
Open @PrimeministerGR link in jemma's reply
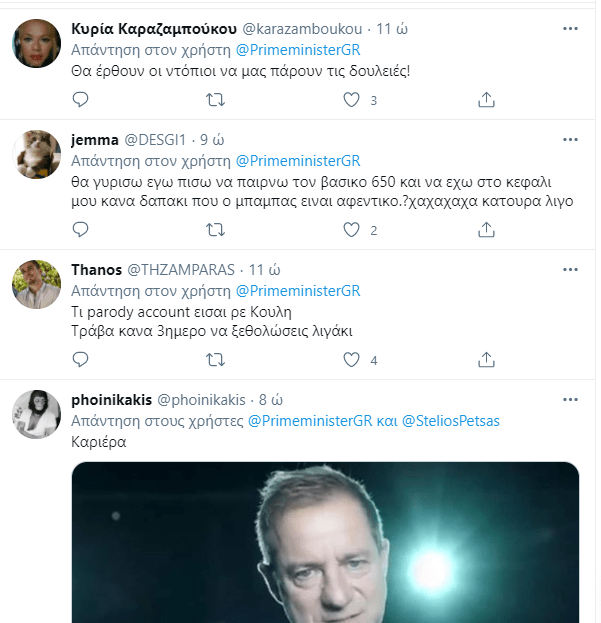pyautogui.click(x=297, y=161)
